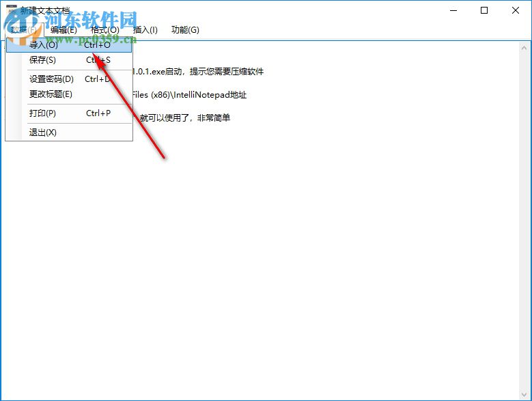
Task: Select 设置密码(D) menu entry
Action: [69, 79]
